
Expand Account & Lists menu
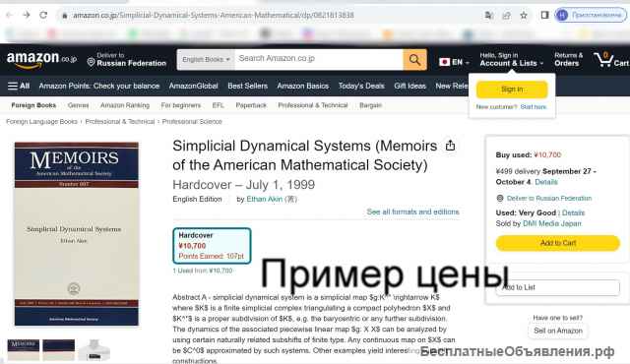pyautogui.click(x=512, y=59)
